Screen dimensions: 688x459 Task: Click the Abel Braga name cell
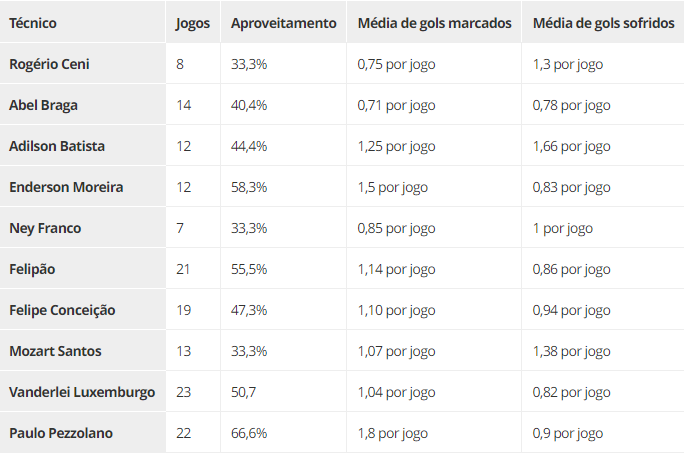pyautogui.click(x=43, y=105)
